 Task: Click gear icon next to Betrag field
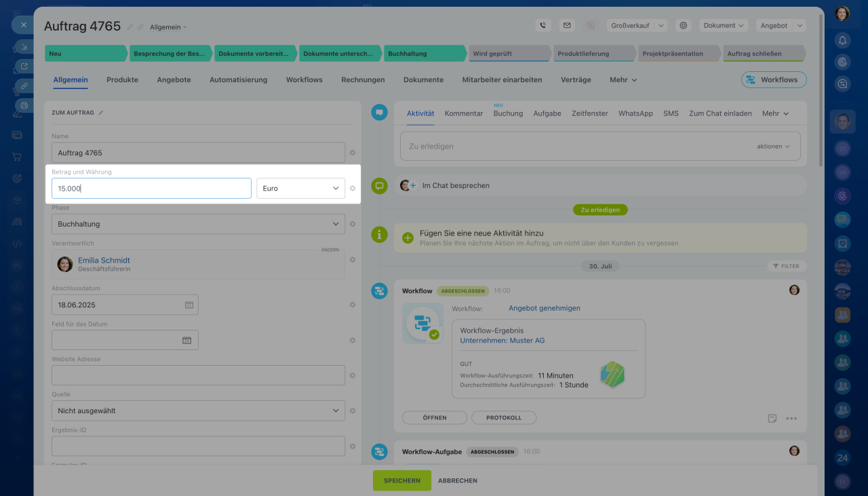tap(353, 188)
